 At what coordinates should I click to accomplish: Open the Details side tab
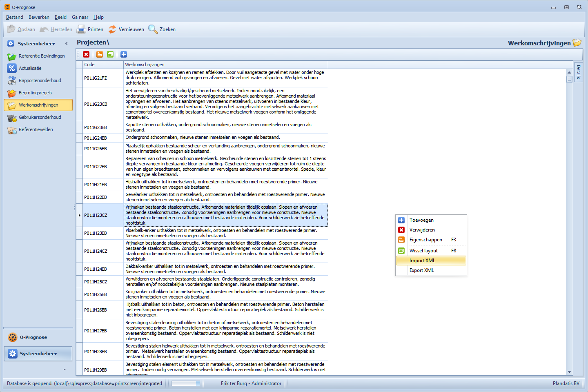tap(579, 72)
